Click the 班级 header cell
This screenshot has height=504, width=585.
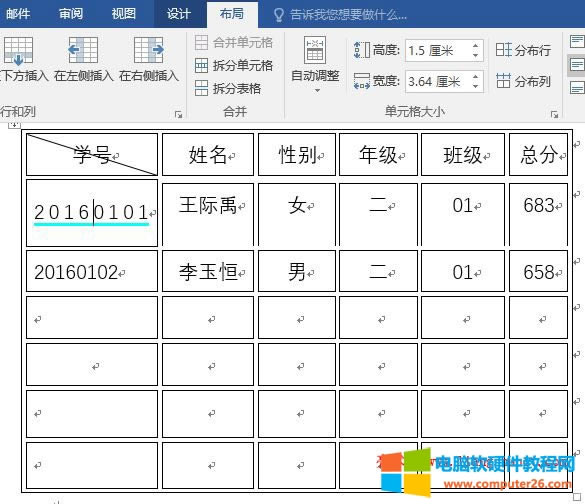pos(463,154)
